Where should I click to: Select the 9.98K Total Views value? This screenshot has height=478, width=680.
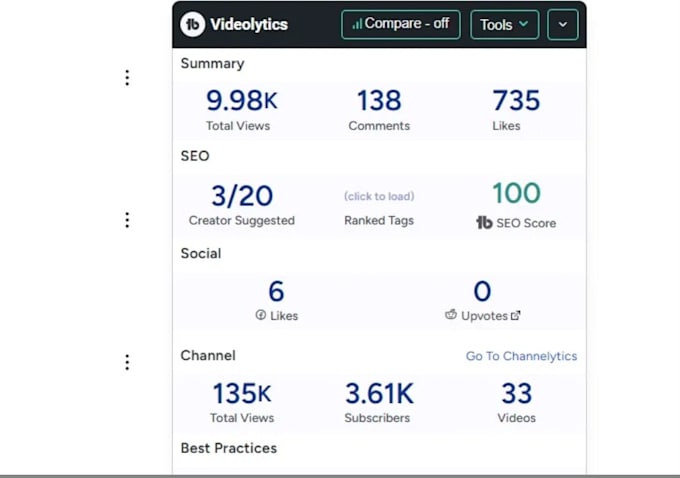[x=242, y=100]
